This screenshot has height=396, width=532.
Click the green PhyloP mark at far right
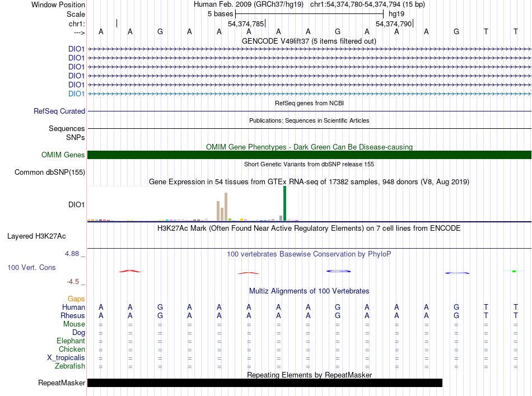[x=514, y=271]
